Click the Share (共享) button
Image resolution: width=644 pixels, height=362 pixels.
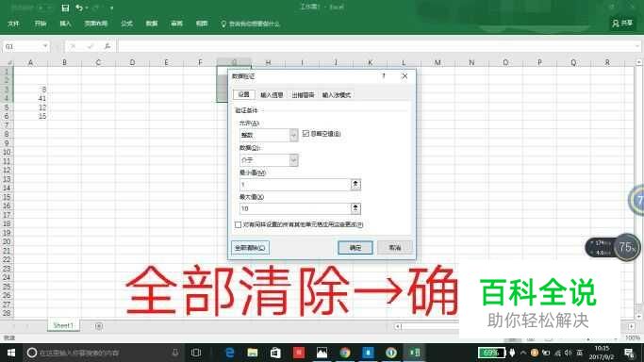(622, 24)
